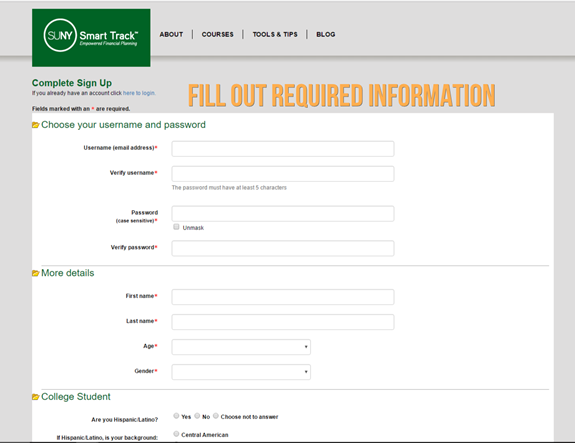The height and width of the screenshot is (443, 575).
Task: Visit the BLOG page
Action: tap(326, 34)
